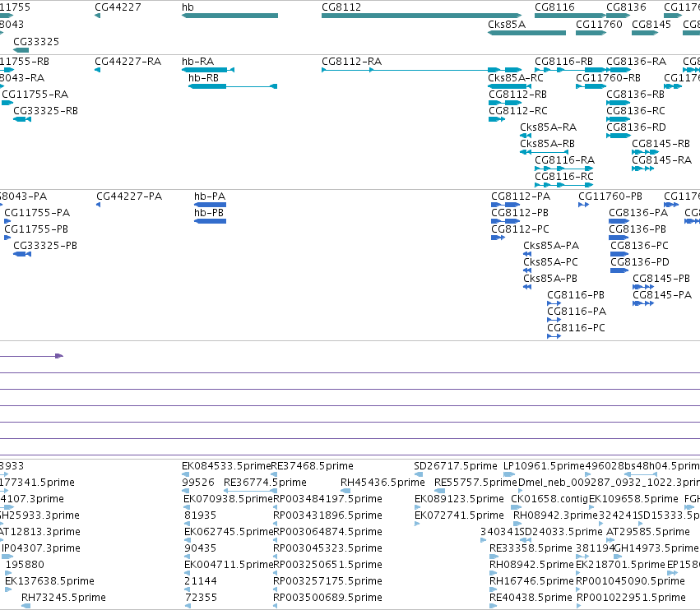Select the RP003500689.5prime EST label
700x610 pixels.
tap(327, 598)
